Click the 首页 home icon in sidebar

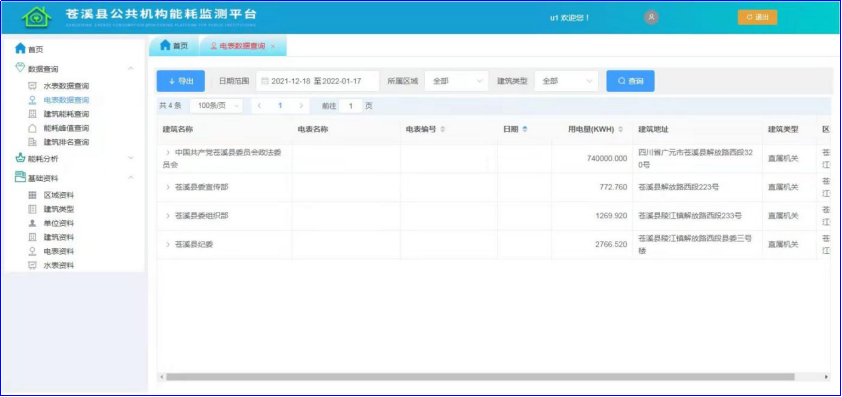coord(20,49)
